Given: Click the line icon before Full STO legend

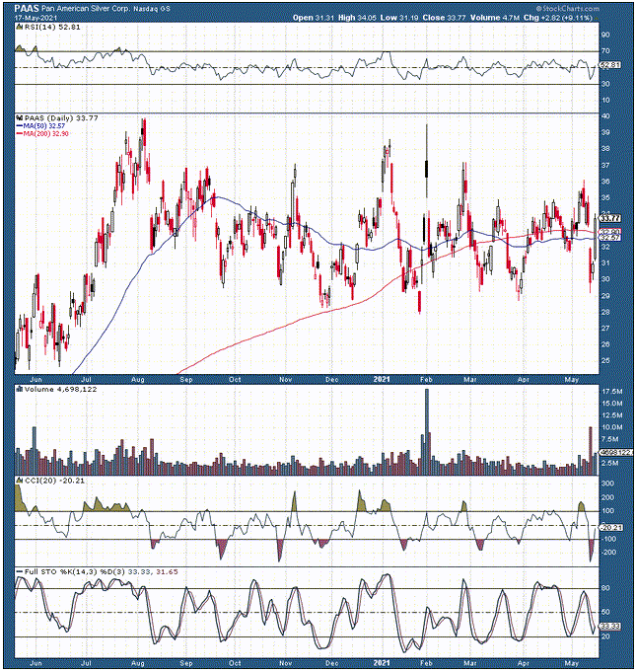Looking at the screenshot, I should pyautogui.click(x=20, y=572).
